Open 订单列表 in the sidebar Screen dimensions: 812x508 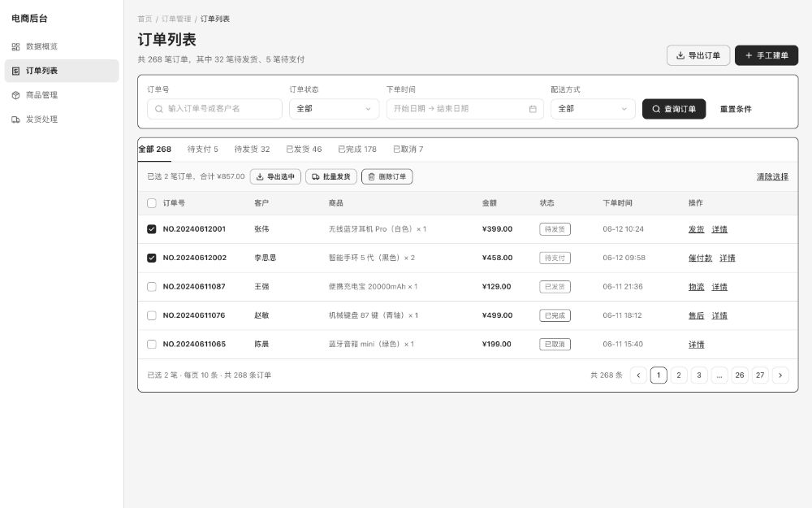[62, 71]
